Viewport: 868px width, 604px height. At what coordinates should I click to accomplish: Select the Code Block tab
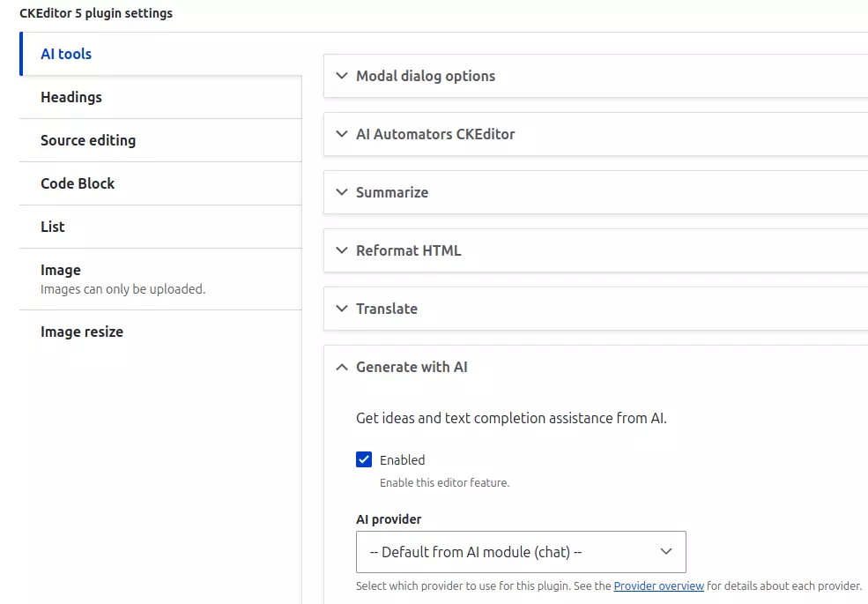tap(160, 183)
